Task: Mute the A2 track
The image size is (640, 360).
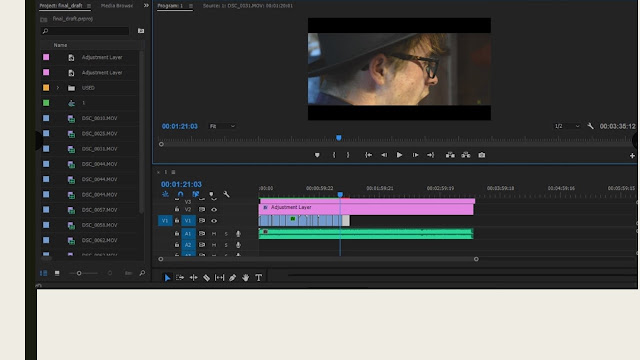Action: (213, 245)
